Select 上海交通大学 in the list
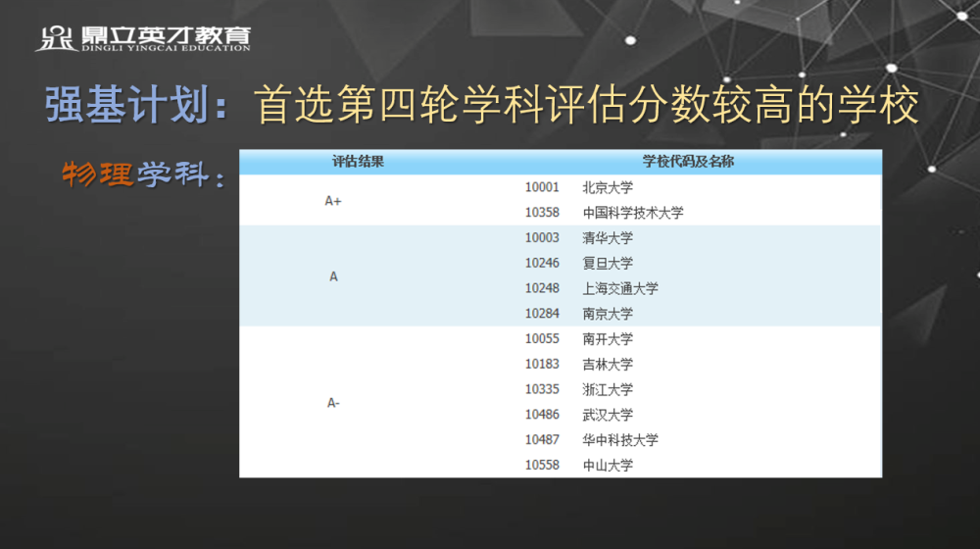Image resolution: width=980 pixels, height=549 pixels. point(619,289)
